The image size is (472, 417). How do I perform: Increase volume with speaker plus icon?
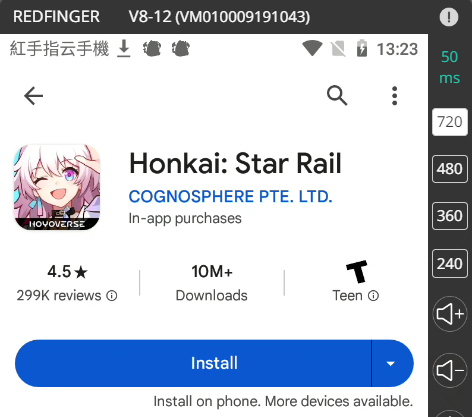point(450,314)
